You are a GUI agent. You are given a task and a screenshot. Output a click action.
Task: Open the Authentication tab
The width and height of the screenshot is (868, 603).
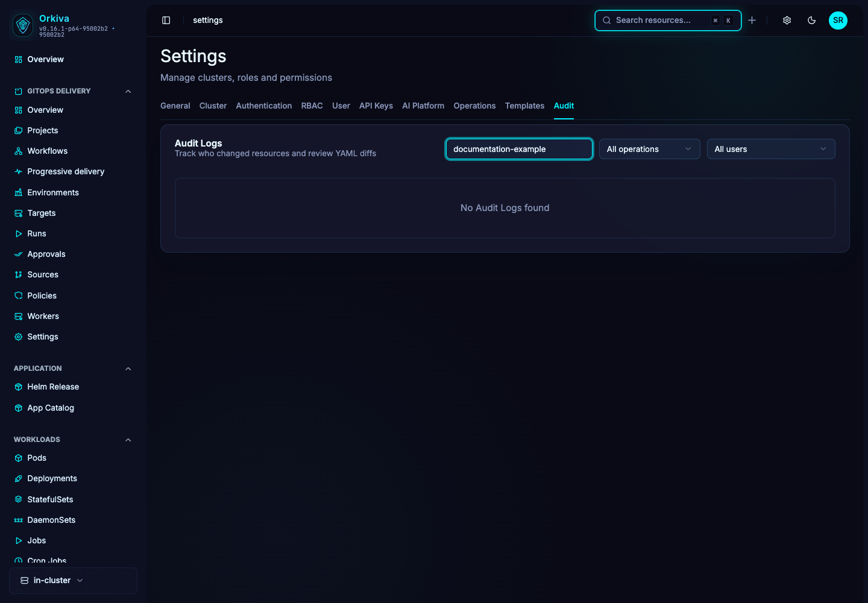(264, 106)
